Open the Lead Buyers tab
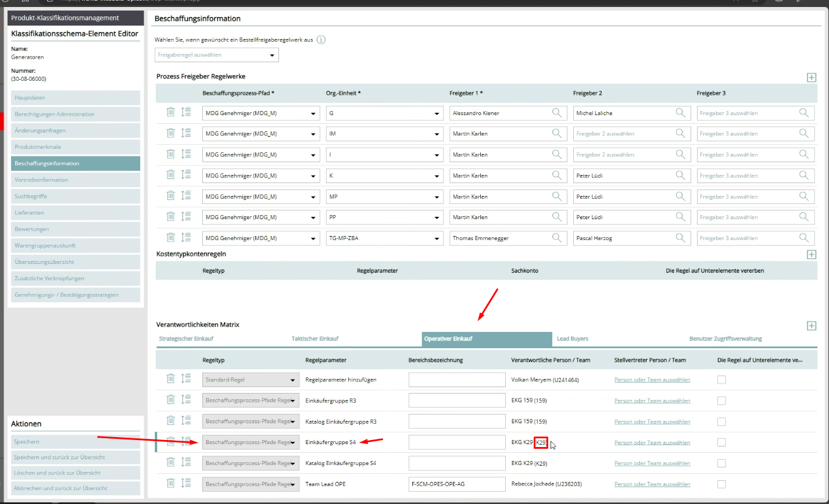 click(572, 338)
